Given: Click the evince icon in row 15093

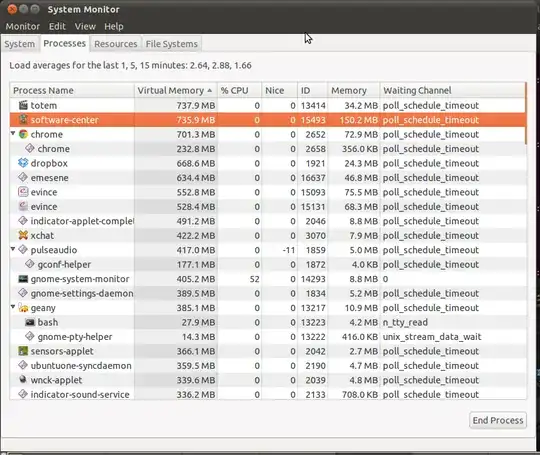Looking at the screenshot, I should tap(23, 192).
